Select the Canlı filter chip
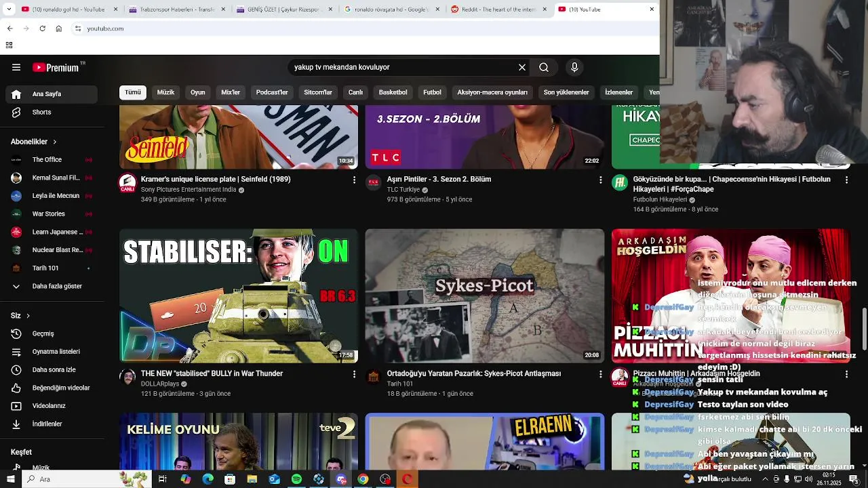This screenshot has width=868, height=488. pyautogui.click(x=355, y=92)
